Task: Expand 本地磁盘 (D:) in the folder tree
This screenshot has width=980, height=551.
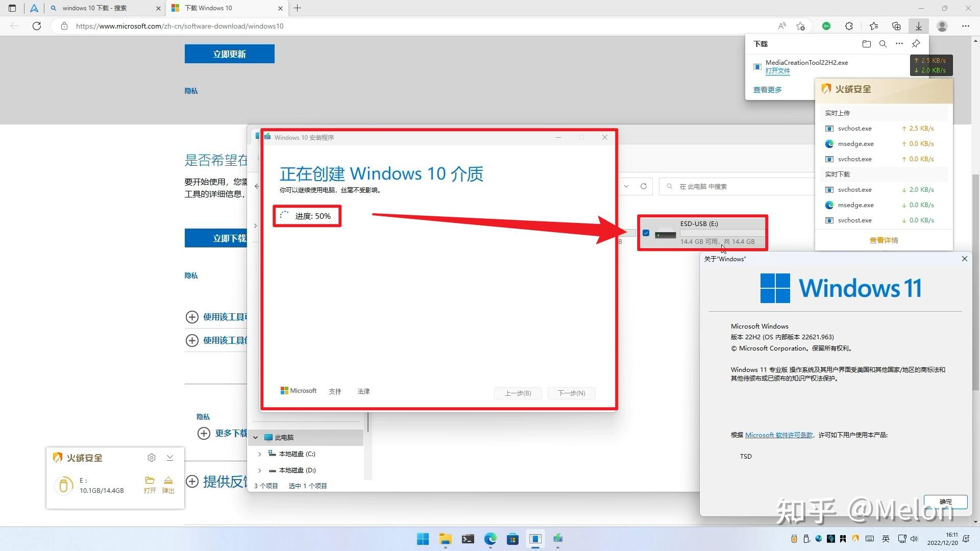Action: pos(259,470)
